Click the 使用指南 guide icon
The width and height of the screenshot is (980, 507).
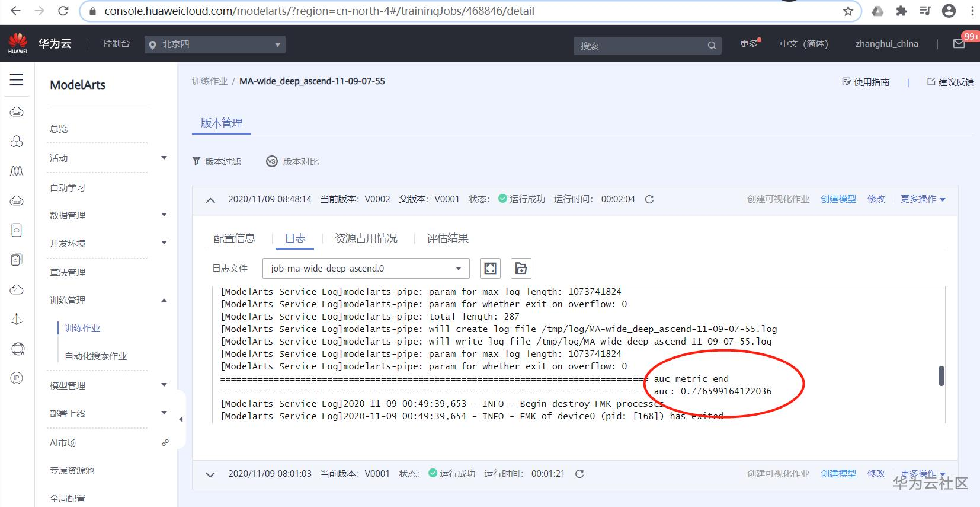point(846,82)
